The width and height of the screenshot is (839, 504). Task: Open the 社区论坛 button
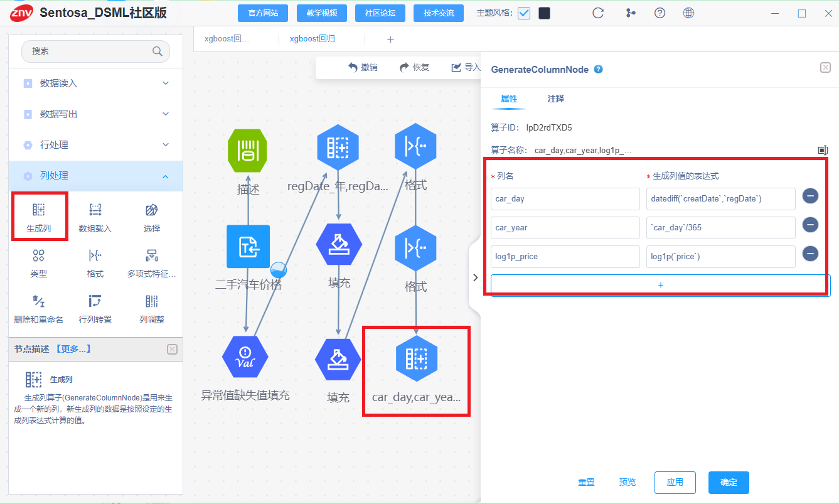click(380, 13)
